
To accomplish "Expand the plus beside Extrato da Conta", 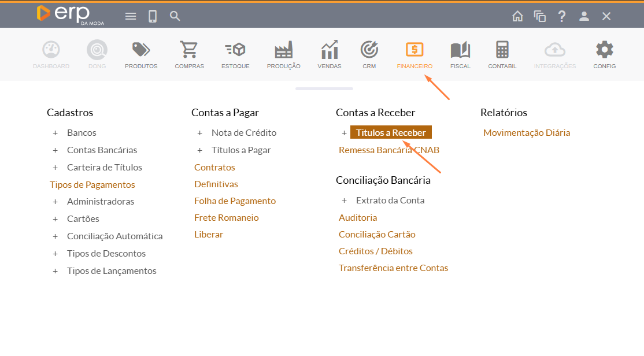I will (345, 201).
